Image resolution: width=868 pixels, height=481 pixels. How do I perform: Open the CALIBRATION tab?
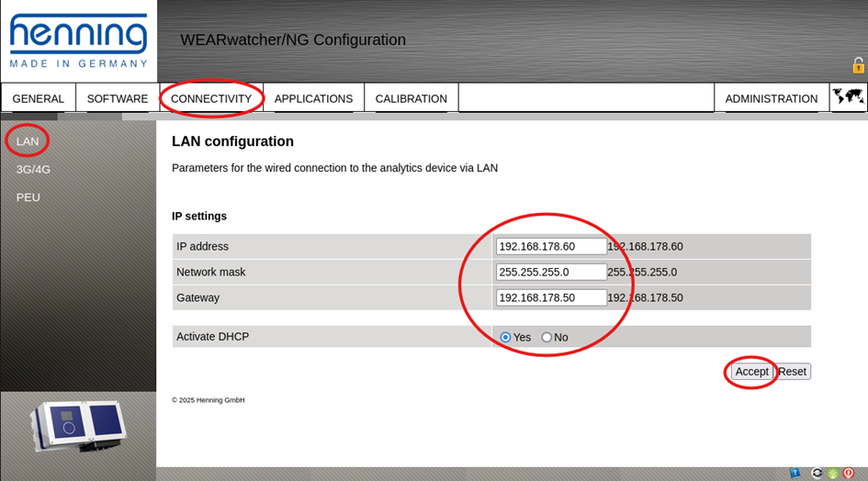pos(411,98)
